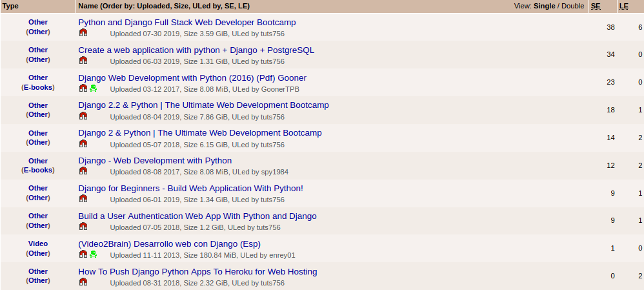Click magnet icon for How To Push Django to Heroku
The height and width of the screenshot is (290, 644).
pyautogui.click(x=83, y=282)
